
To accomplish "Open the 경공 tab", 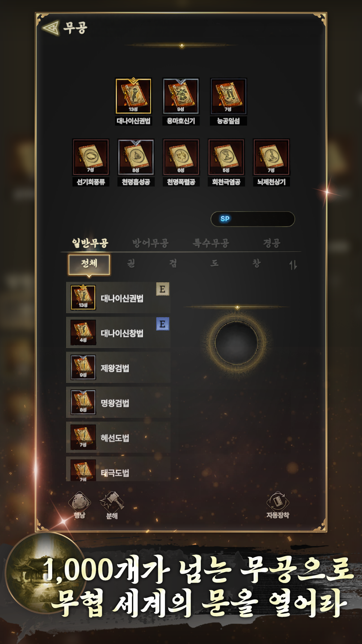I will [x=271, y=243].
